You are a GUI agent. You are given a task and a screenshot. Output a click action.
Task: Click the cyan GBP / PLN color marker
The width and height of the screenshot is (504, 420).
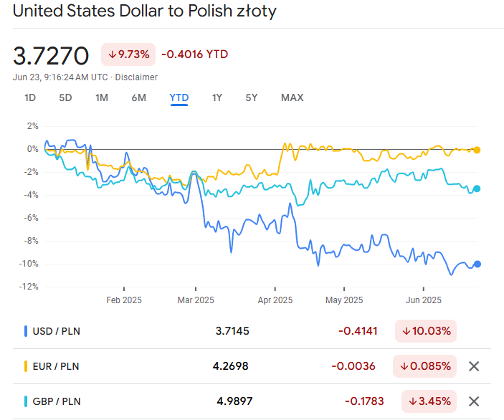click(x=26, y=401)
